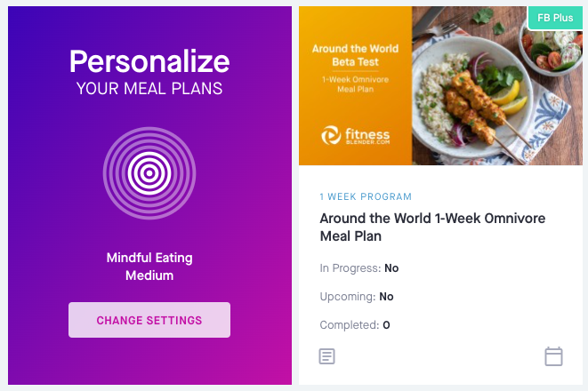Click the CHANGE SETTINGS button

tap(149, 320)
